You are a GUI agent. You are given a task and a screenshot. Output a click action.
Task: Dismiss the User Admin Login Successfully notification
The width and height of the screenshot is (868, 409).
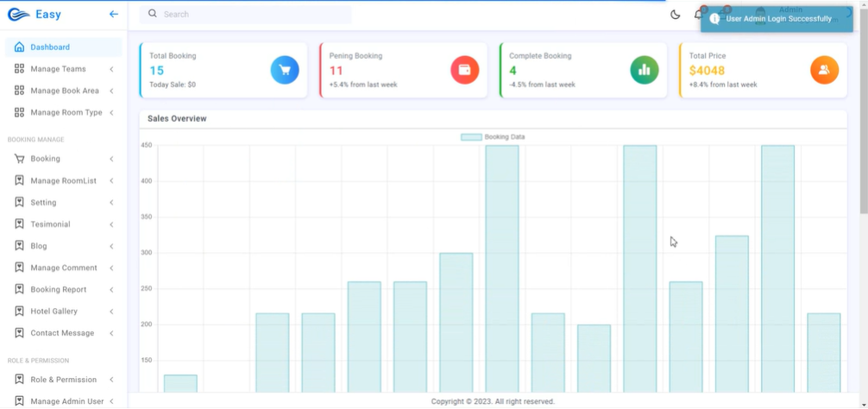(x=777, y=19)
